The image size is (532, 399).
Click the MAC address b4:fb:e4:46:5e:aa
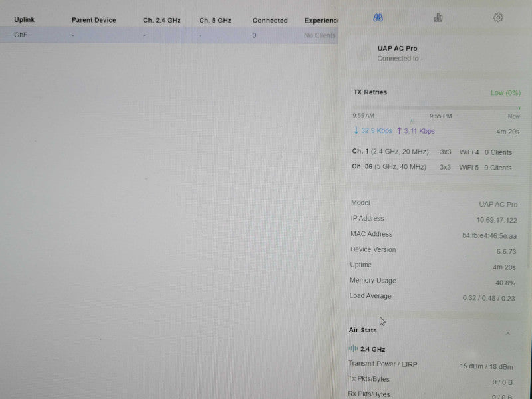(x=489, y=236)
